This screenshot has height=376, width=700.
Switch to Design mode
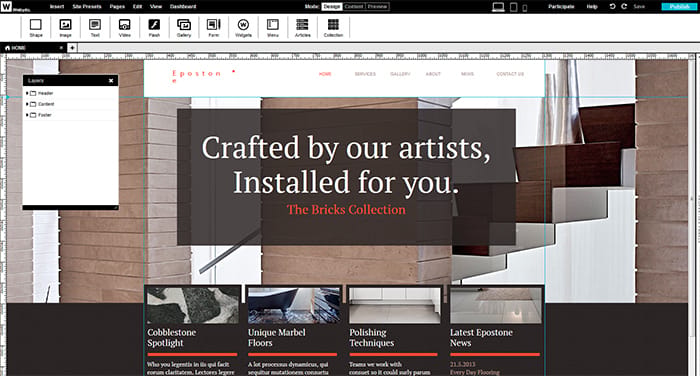332,6
